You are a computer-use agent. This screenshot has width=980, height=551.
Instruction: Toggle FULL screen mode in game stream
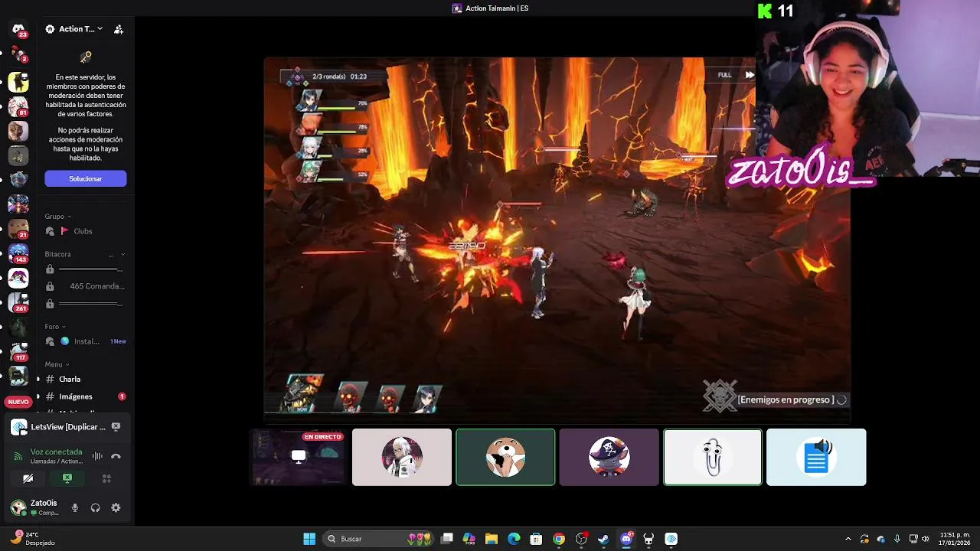tap(724, 75)
